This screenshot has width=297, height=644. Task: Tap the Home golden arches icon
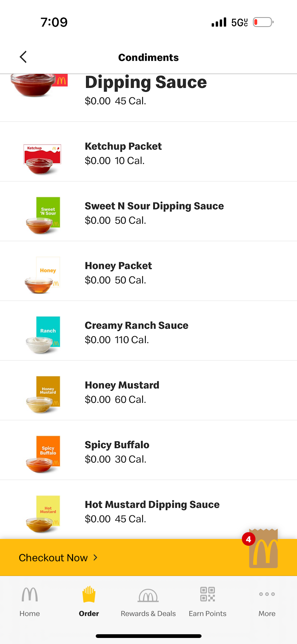point(29,595)
